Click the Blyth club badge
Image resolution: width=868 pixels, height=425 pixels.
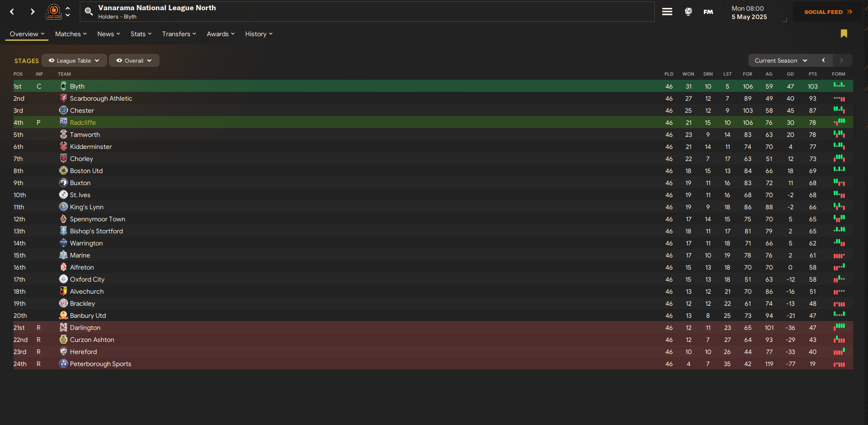[x=64, y=86]
